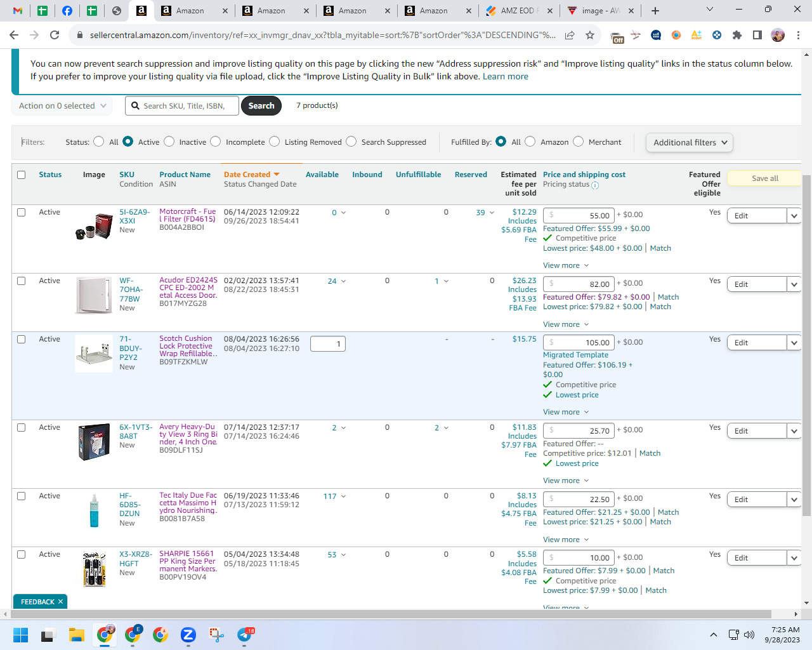812x650 pixels.
Task: Open the Chrome three-dot menu
Action: point(799,35)
